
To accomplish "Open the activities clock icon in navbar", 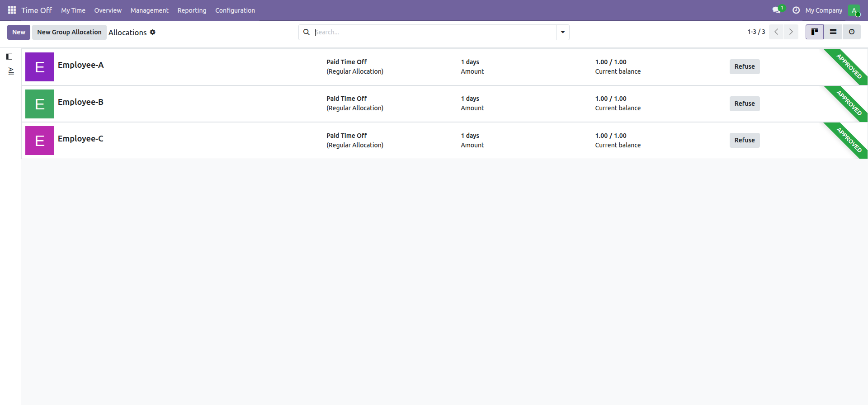I will click(796, 10).
